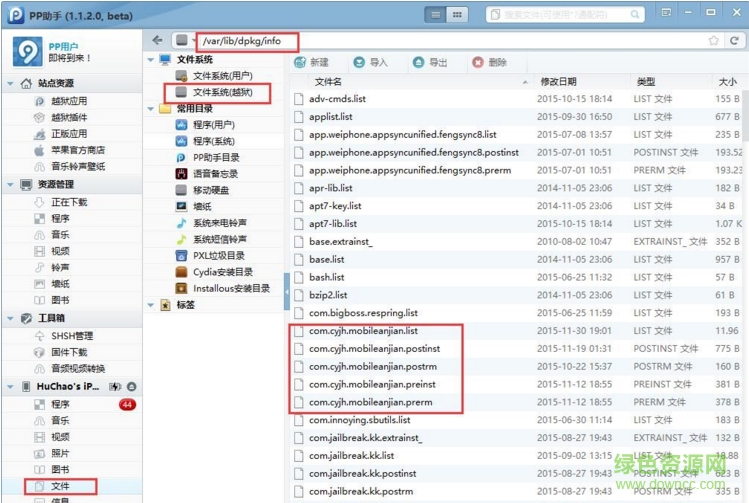This screenshot has height=503, width=749.
Task: Open the Cydia安装目录 folder icon
Action: coord(181,271)
